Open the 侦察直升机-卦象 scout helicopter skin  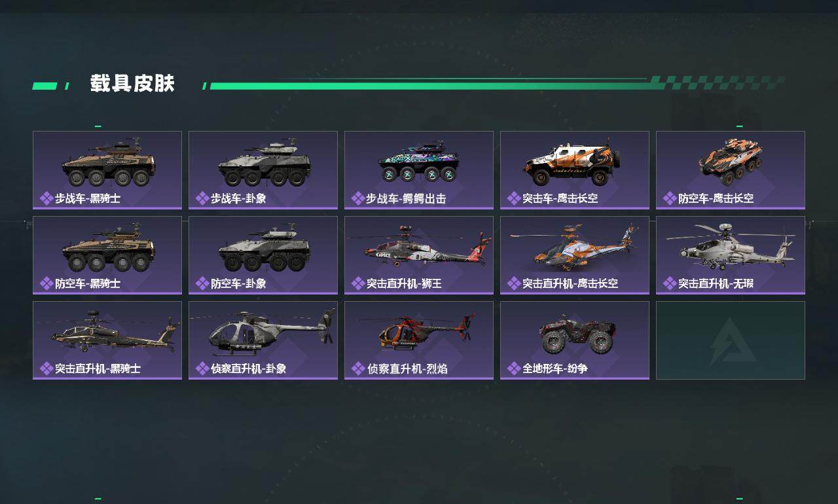263,340
